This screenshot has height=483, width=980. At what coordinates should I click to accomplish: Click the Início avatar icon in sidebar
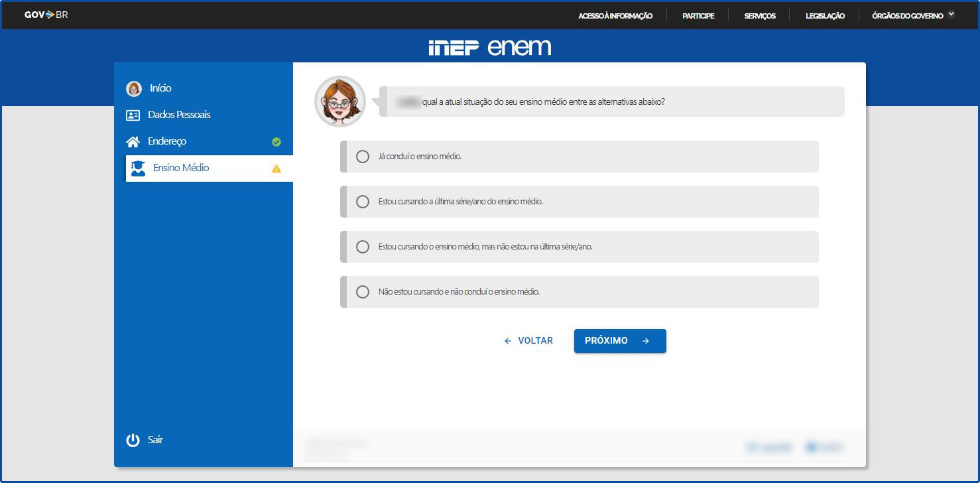coord(134,88)
